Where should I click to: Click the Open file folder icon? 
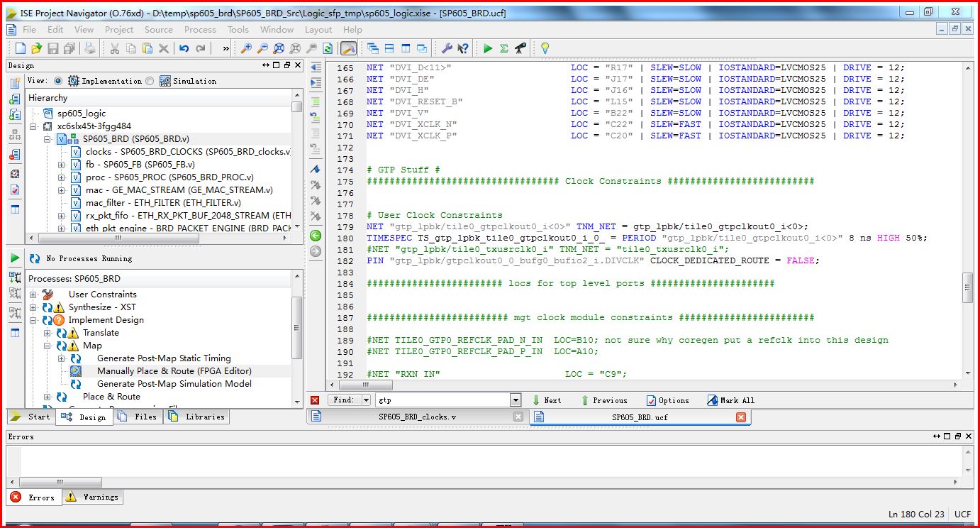pyautogui.click(x=36, y=48)
